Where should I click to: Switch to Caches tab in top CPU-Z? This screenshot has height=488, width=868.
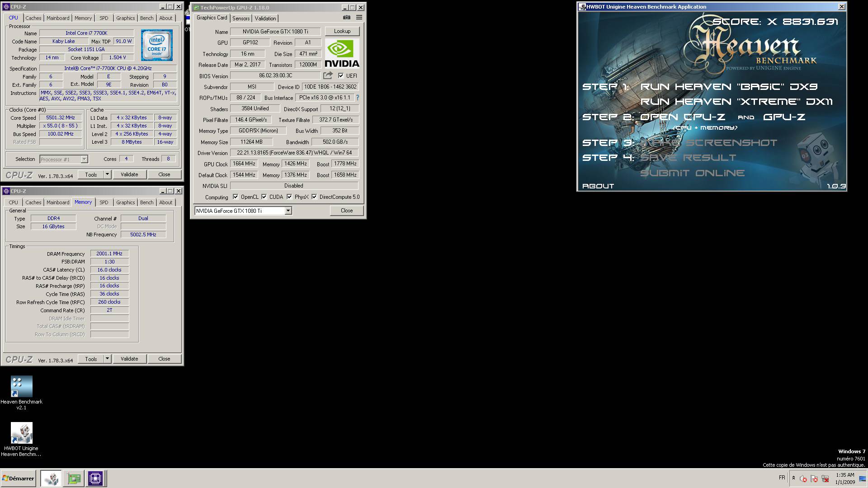33,18
